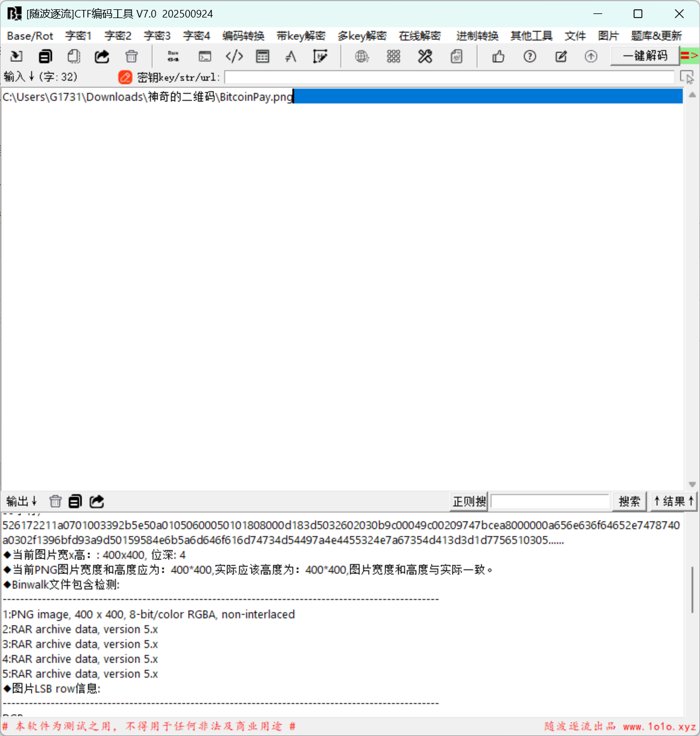Image resolution: width=700 pixels, height=736 pixels.
Task: Click the code brackets </> toolbar icon
Action: 234,57
